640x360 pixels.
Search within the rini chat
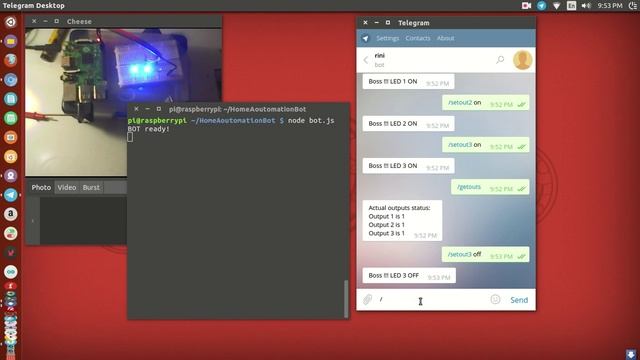tap(500, 60)
